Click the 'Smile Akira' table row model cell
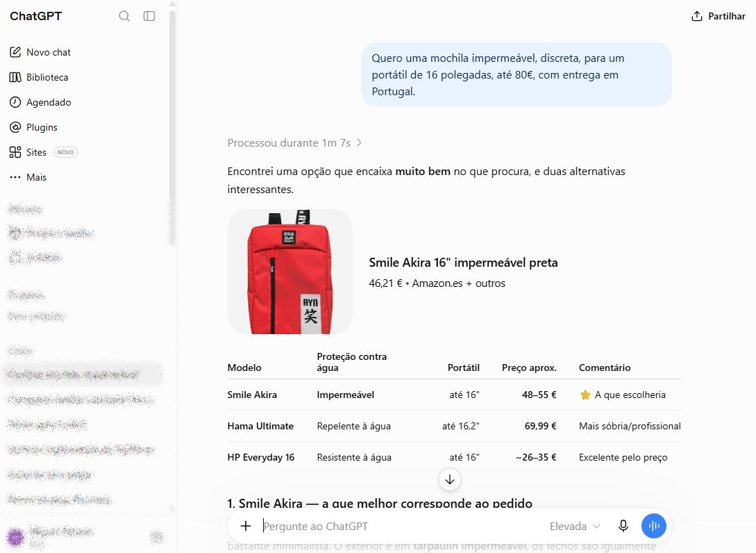The width and height of the screenshot is (756, 553). click(x=252, y=395)
